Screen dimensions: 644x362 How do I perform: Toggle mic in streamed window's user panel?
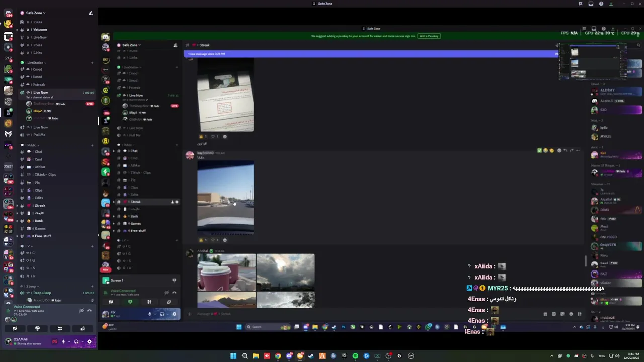pos(149,314)
